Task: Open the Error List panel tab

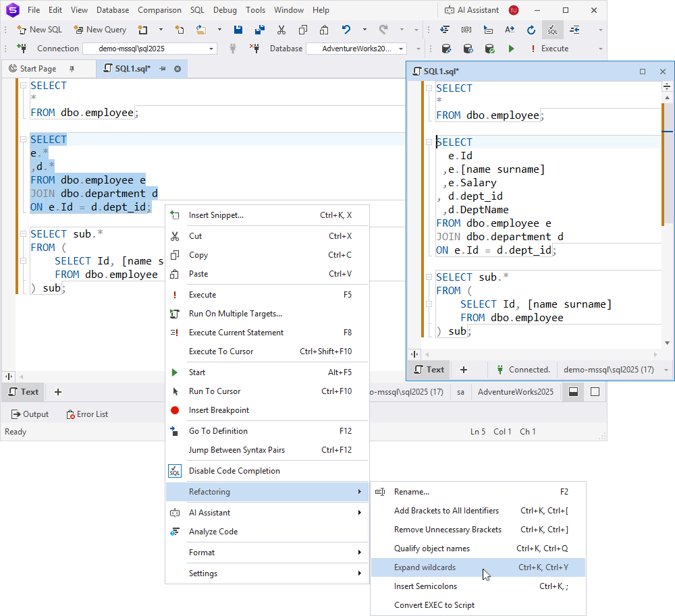Action: pyautogui.click(x=87, y=414)
